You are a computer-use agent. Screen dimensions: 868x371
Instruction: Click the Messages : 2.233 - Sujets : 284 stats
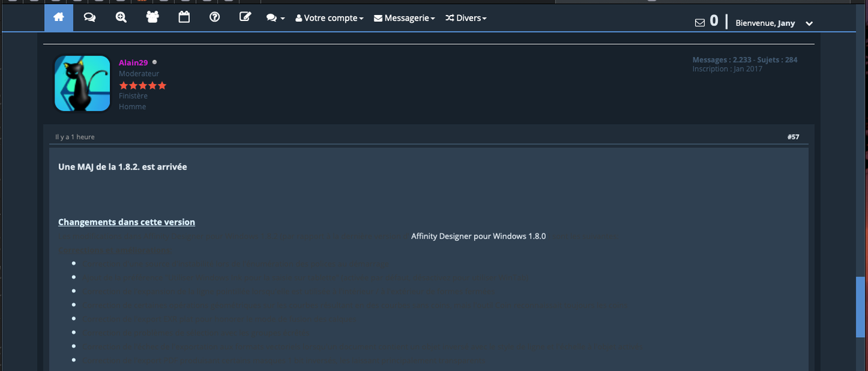745,60
